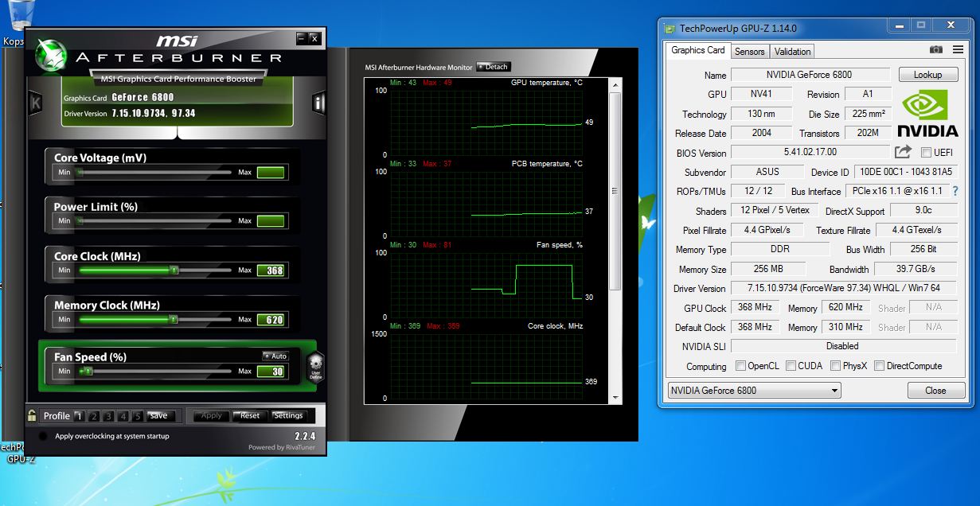Click the User Define fan button

click(316, 367)
